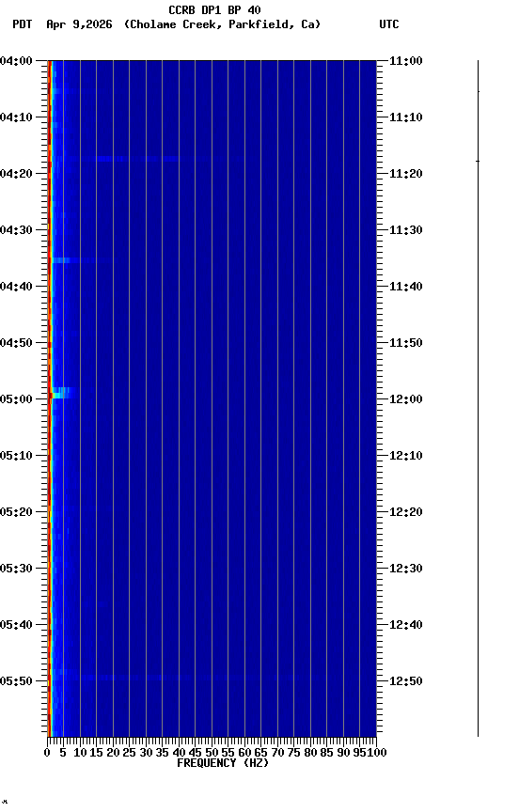Click the UTC time label 12:20
This screenshot has width=519, height=812.
[x=405, y=512]
